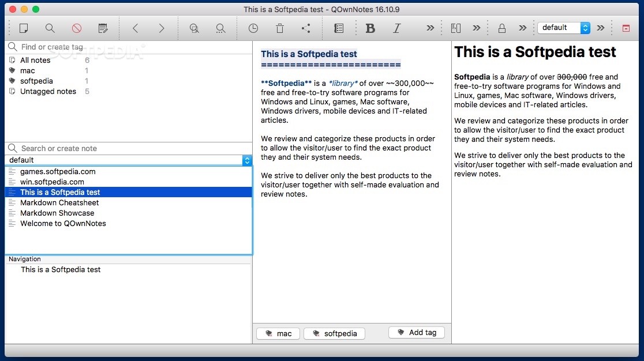The height and width of the screenshot is (361, 644).
Task: Click the *library* italic markdown text
Action: (x=343, y=83)
